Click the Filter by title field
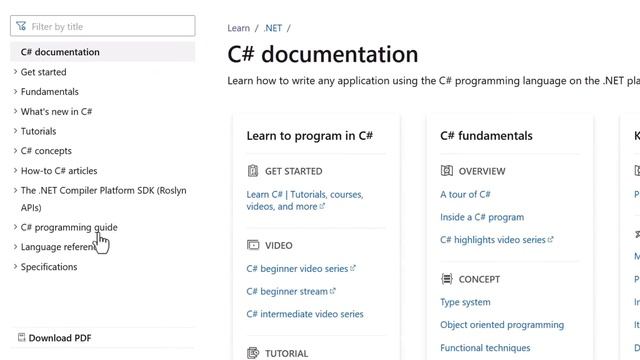Screen dimensions: 640x360 (102, 26)
